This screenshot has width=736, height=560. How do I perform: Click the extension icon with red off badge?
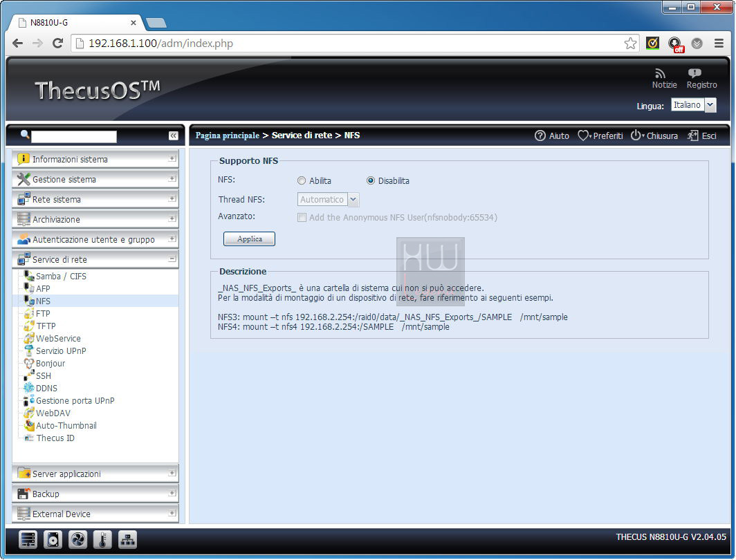pos(675,44)
